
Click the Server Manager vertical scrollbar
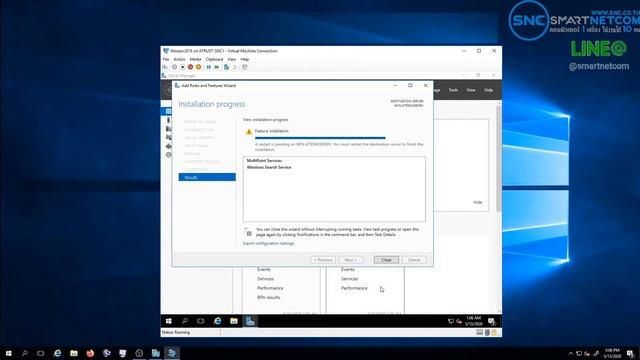point(499,159)
